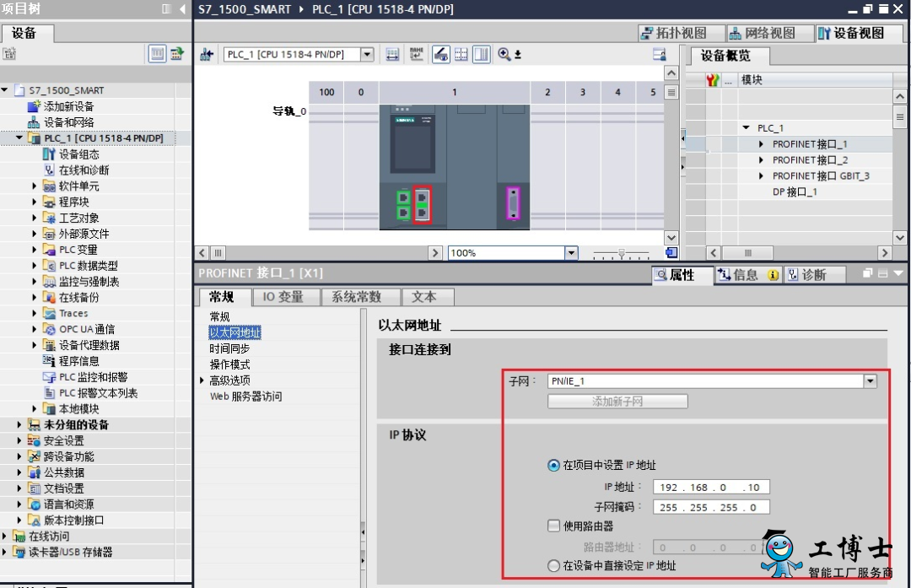Open the Diagnostics tab in inspector

[x=815, y=275]
